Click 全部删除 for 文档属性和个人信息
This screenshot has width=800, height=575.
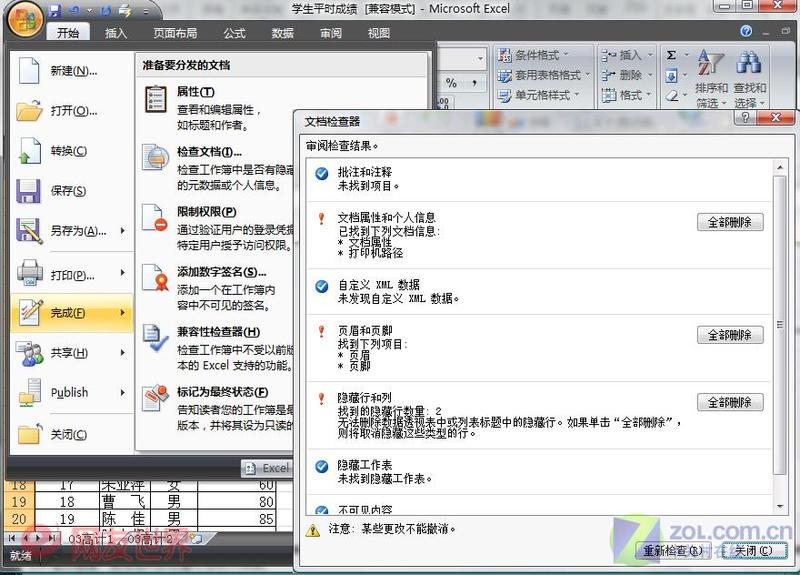click(730, 222)
